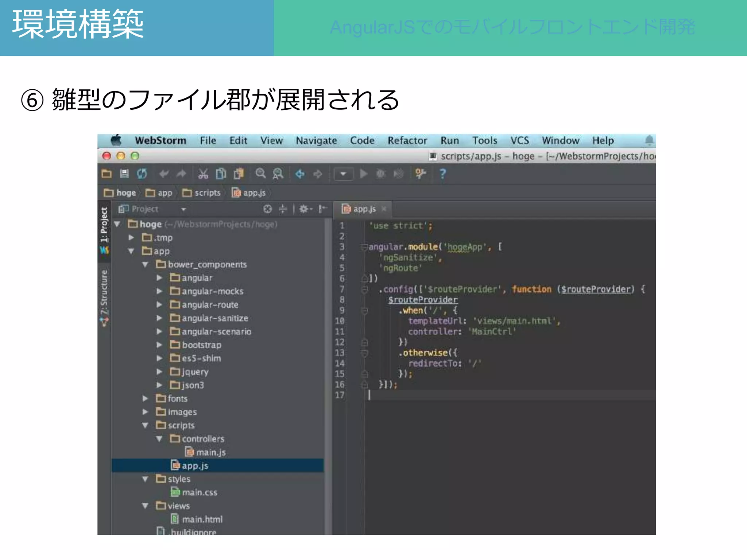The height and width of the screenshot is (560, 747).
Task: Open the Project panel gear settings
Action: click(x=306, y=209)
